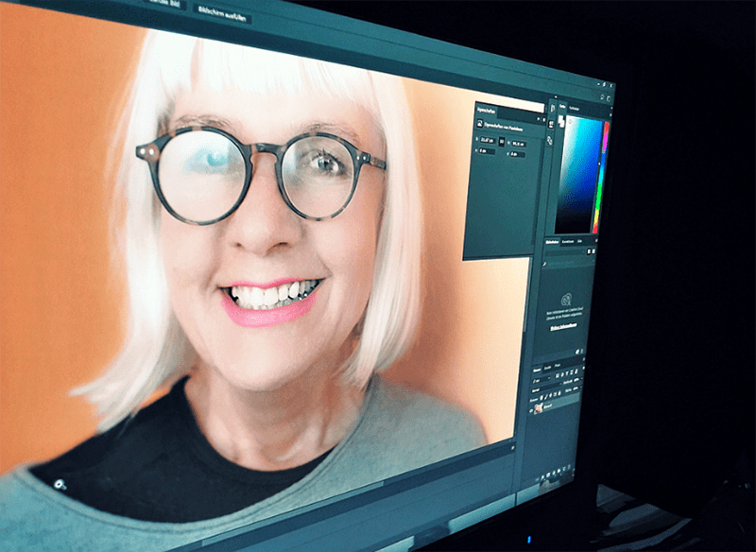The height and width of the screenshot is (552, 756).
Task: Click the "Ganzes Bild" button in options bar
Action: [163, 3]
